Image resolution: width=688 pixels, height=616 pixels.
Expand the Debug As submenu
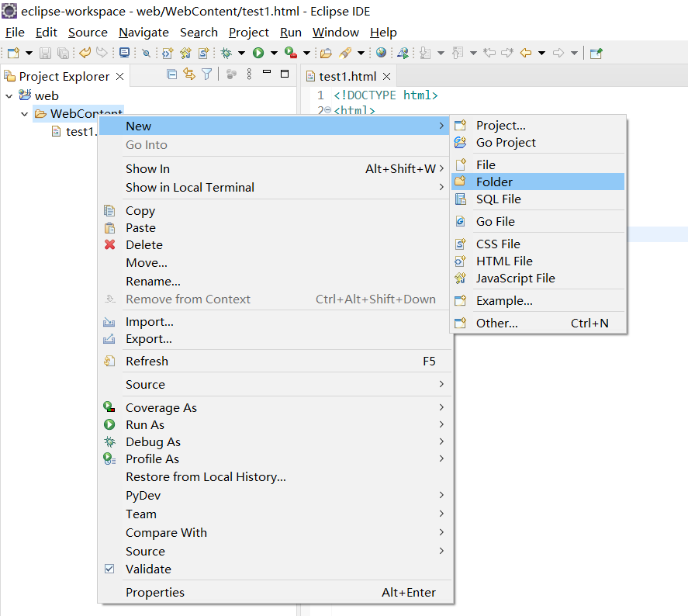275,441
